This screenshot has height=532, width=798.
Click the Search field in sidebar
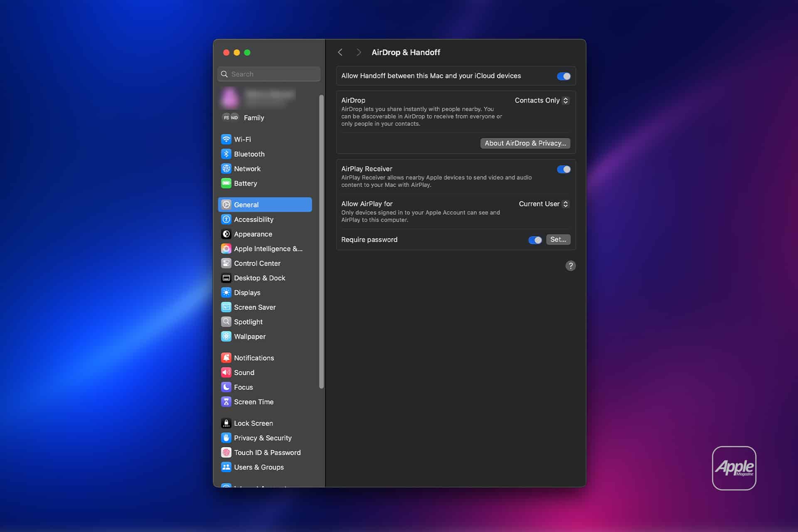269,74
